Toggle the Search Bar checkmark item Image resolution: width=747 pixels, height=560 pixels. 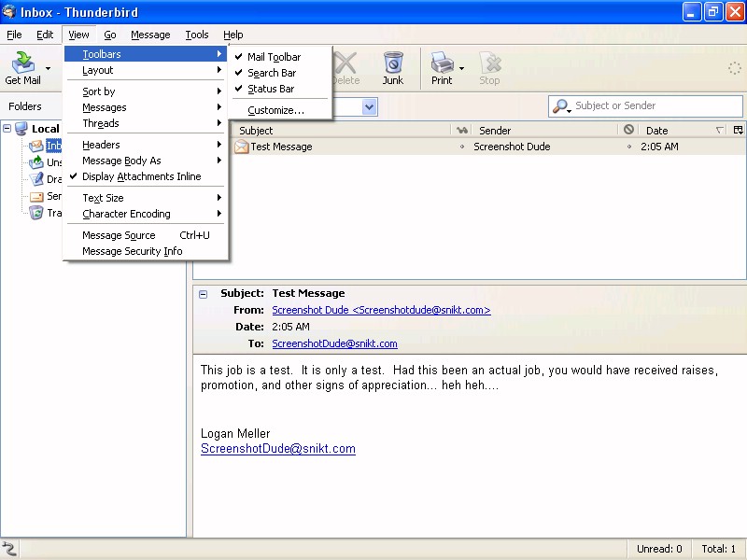point(282,73)
